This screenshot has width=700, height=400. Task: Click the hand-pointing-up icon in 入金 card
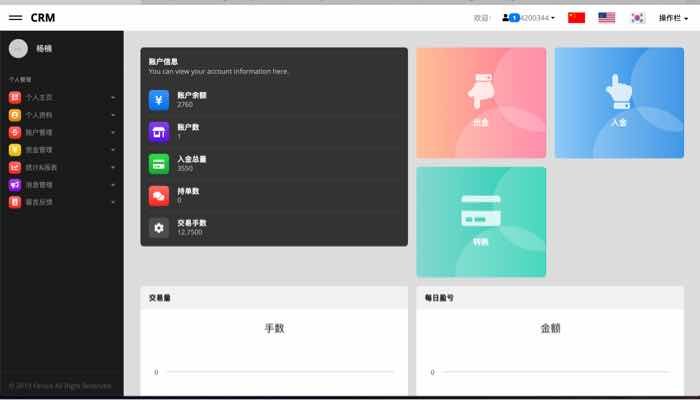click(x=619, y=92)
